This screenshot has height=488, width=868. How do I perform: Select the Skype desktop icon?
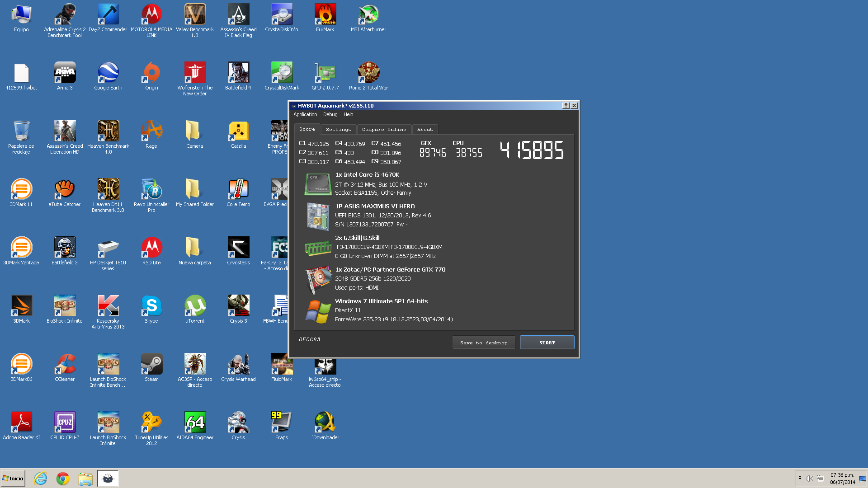coord(151,310)
